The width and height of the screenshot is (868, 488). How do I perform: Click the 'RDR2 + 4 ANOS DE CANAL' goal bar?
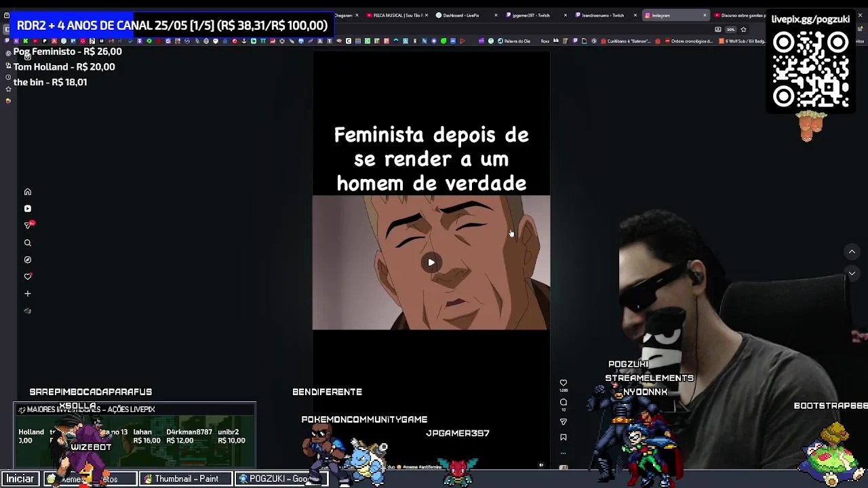pyautogui.click(x=172, y=25)
